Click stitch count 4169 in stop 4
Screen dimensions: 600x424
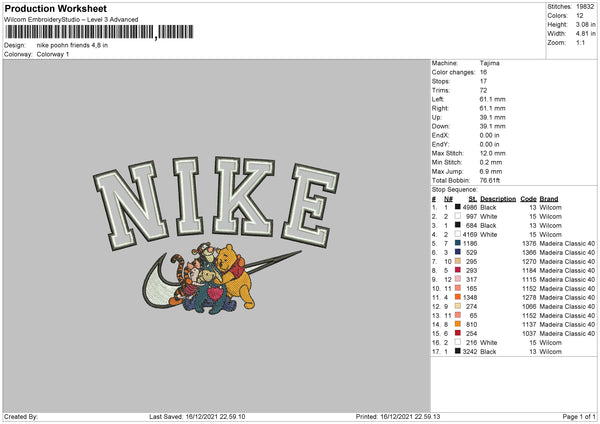point(470,234)
